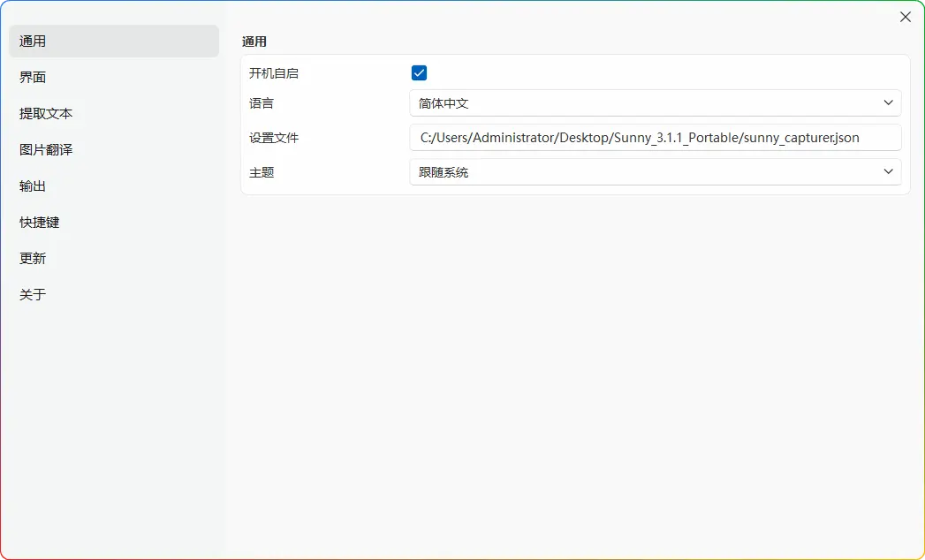Open the 界面 settings page
The width and height of the screenshot is (925, 560).
(34, 78)
